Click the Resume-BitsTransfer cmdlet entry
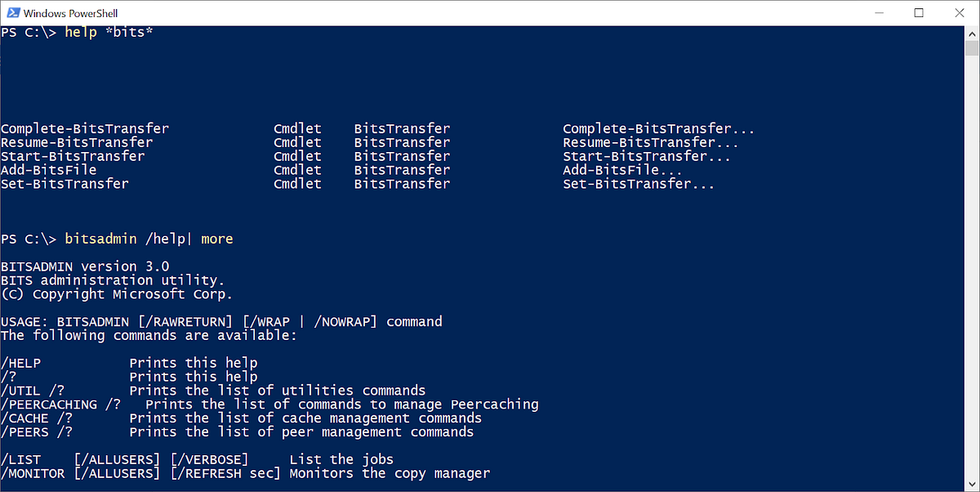 pyautogui.click(x=76, y=142)
